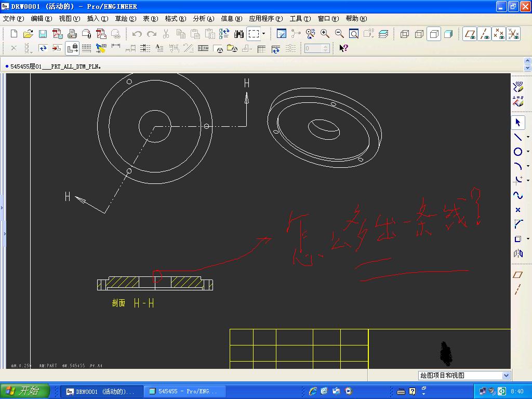This screenshot has height=399, width=532.
Task: Create a new file with the blank-page icon
Action: click(14, 34)
